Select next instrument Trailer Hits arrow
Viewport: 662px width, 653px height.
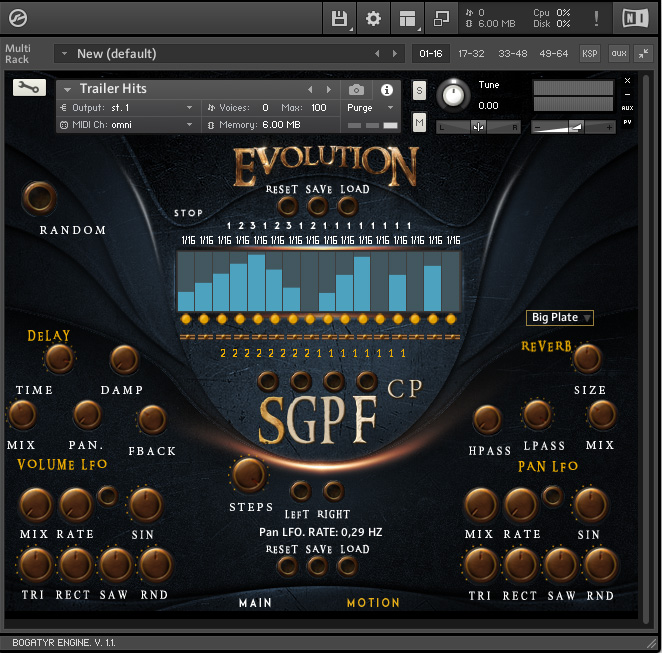(x=329, y=89)
